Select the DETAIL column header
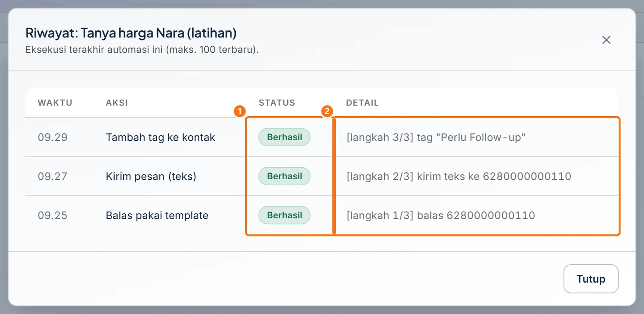Image resolution: width=644 pixels, height=314 pixels. pos(362,103)
